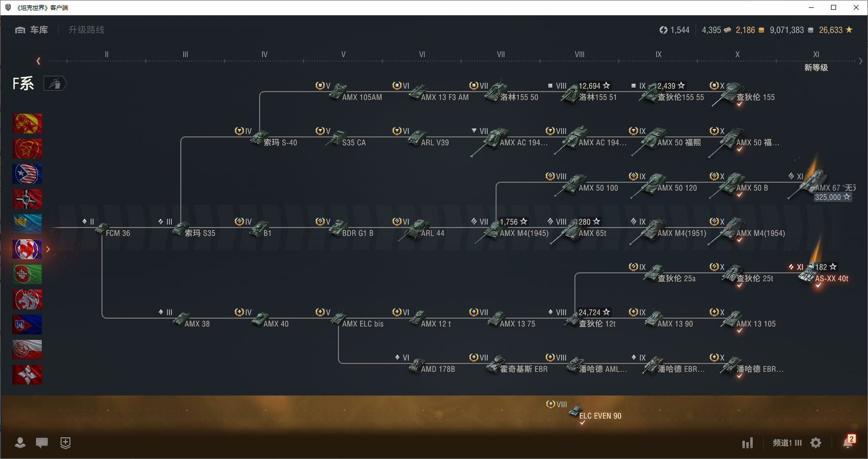The width and height of the screenshot is (868, 459).
Task: Open the contacts list icon
Action: coord(20,443)
